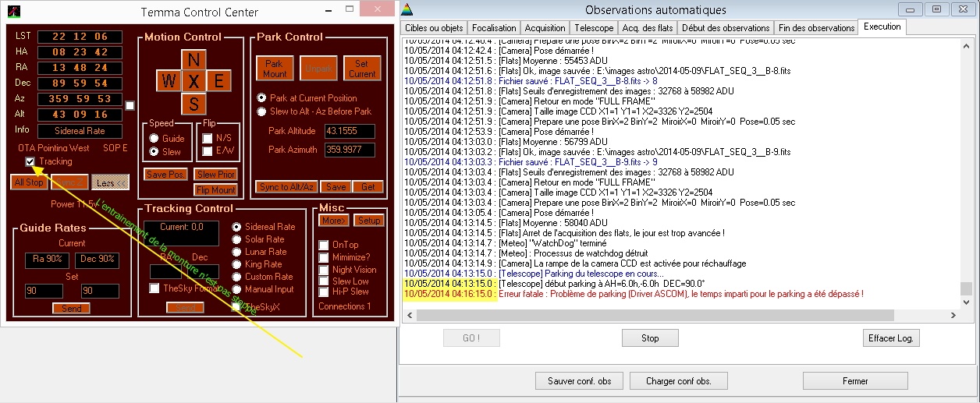Click the Park Mount button
This screenshot has height=403, width=980.
point(275,69)
